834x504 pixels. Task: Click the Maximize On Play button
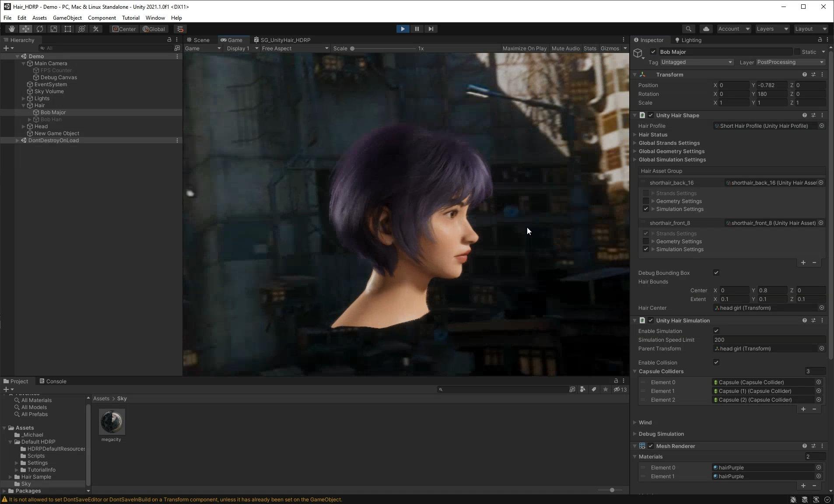pos(524,48)
